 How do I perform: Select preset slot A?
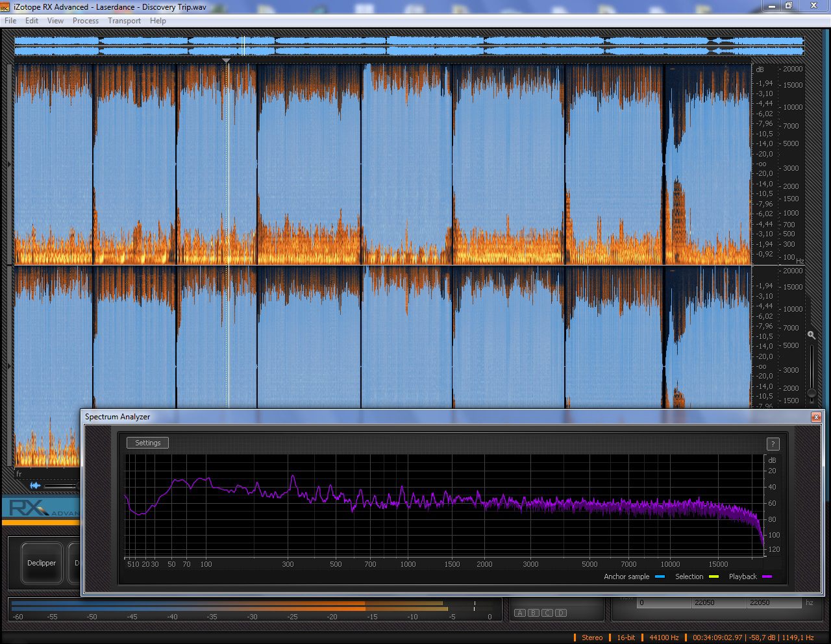click(519, 613)
